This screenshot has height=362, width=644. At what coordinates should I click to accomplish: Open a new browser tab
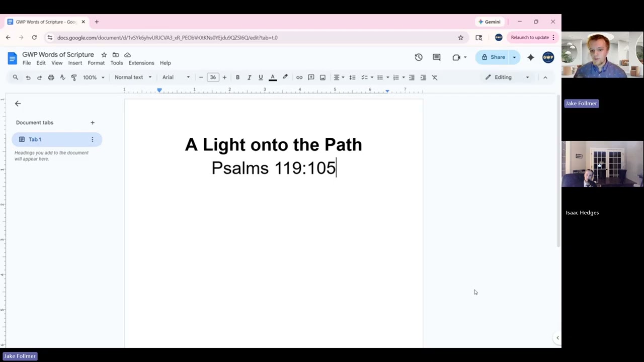click(x=97, y=22)
